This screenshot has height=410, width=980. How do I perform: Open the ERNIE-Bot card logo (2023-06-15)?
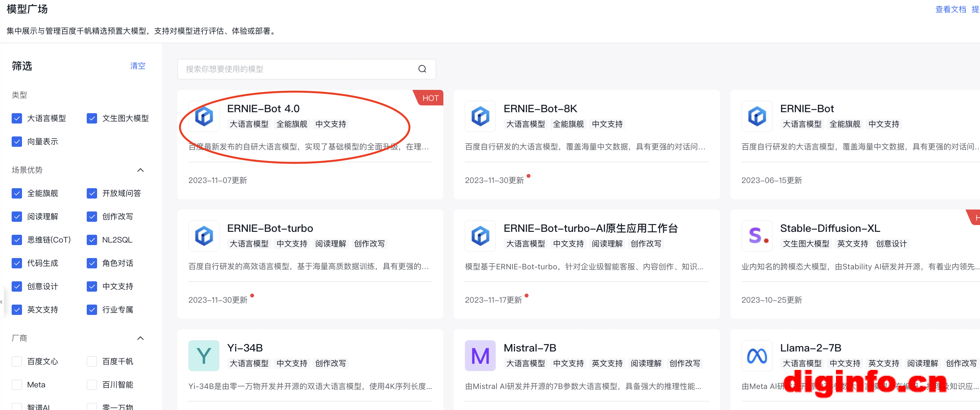pos(757,116)
